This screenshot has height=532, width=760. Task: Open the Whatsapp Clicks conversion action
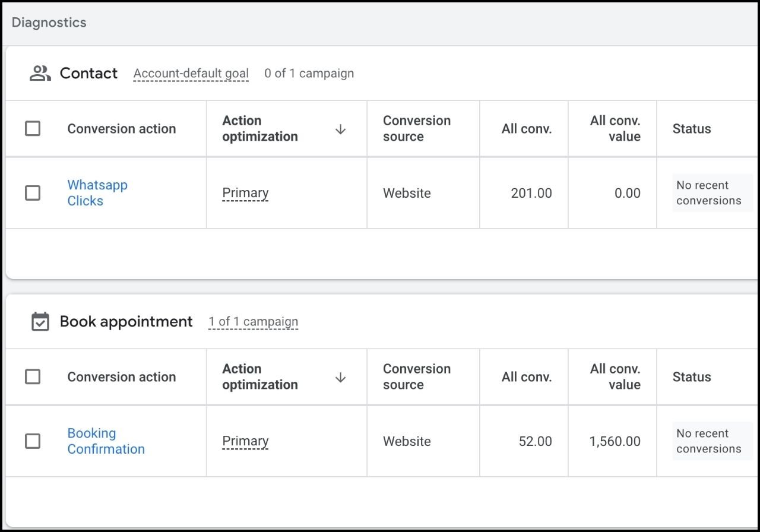(97, 193)
